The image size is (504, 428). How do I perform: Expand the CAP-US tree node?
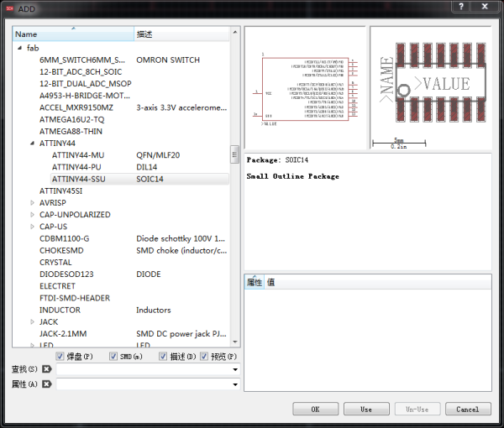coord(32,227)
